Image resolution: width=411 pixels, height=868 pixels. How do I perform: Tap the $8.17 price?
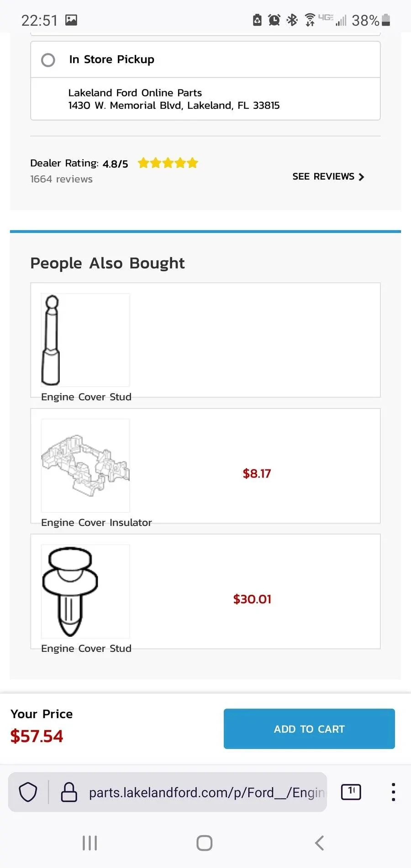[257, 473]
